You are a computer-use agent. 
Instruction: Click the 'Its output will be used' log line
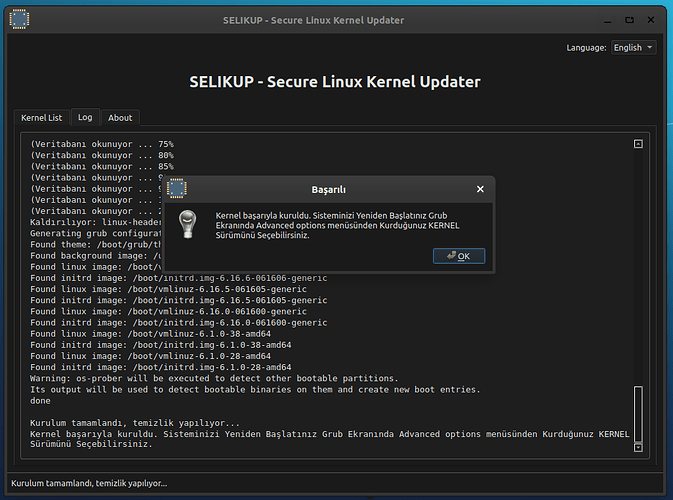tap(255, 390)
